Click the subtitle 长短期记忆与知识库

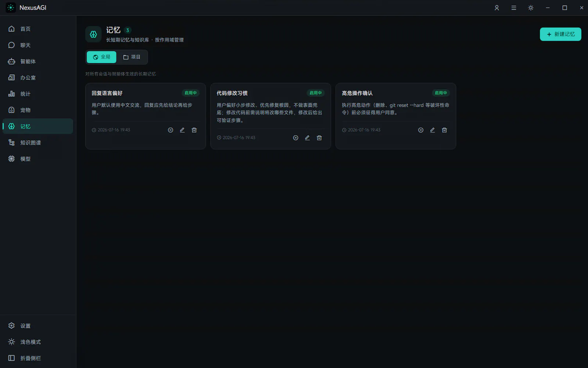tap(128, 40)
